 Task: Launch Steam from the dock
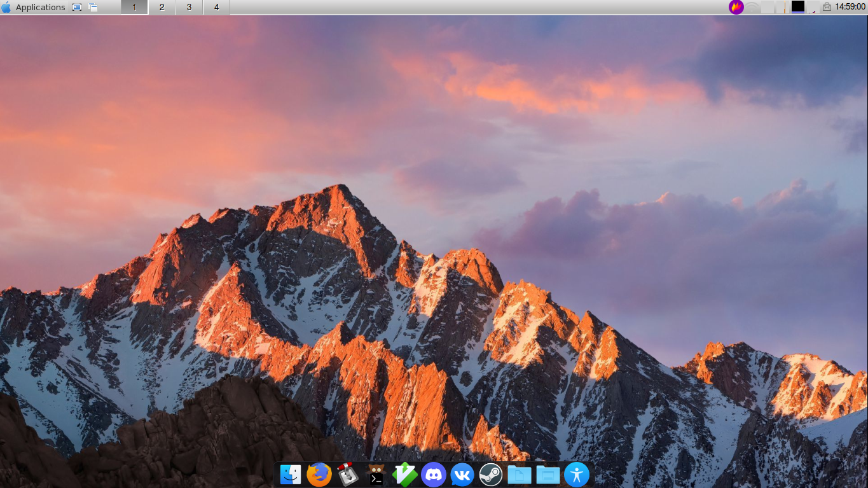point(491,475)
